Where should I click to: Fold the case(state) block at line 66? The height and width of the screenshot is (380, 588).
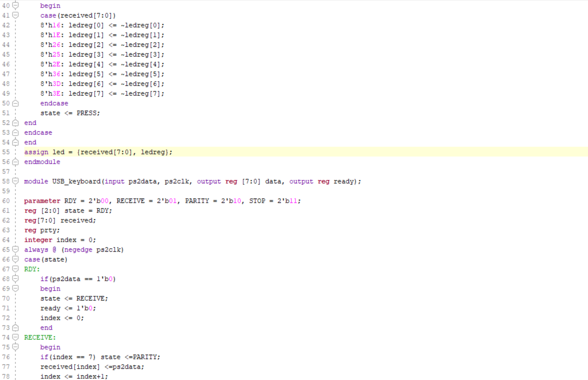point(15,259)
